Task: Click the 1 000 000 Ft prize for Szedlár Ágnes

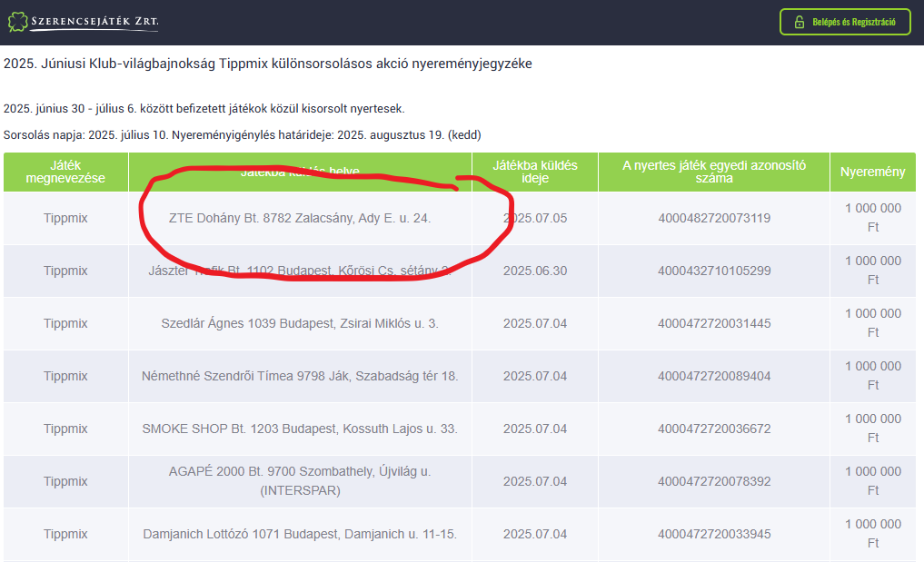Action: 873,323
